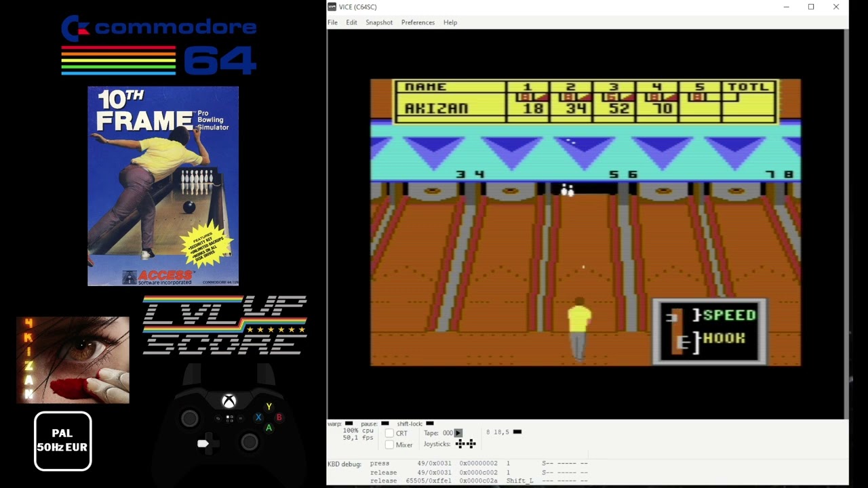868x488 pixels.
Task: Click lane numbers 5 6 label
Action: [623, 175]
